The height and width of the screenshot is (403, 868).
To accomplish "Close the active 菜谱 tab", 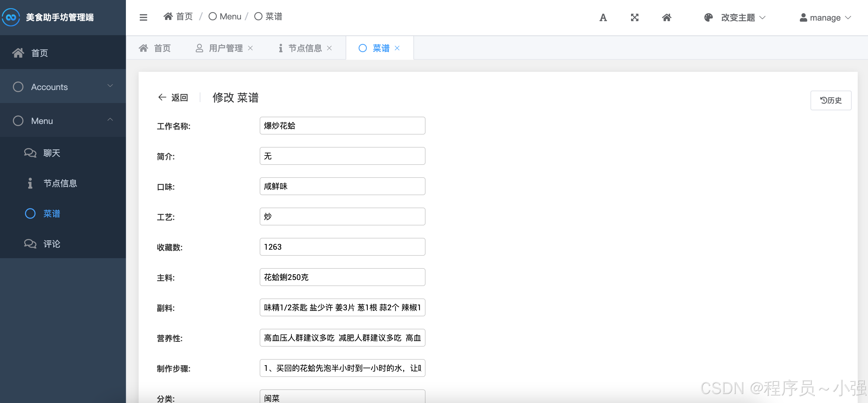I will tap(397, 48).
